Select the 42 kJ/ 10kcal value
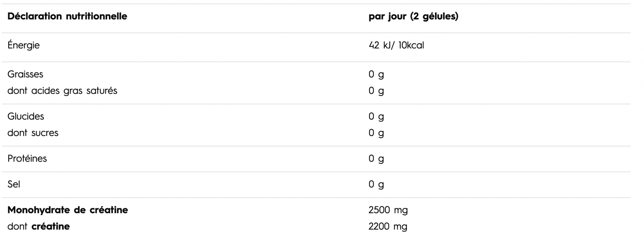This screenshot has width=644, height=243. (396, 45)
